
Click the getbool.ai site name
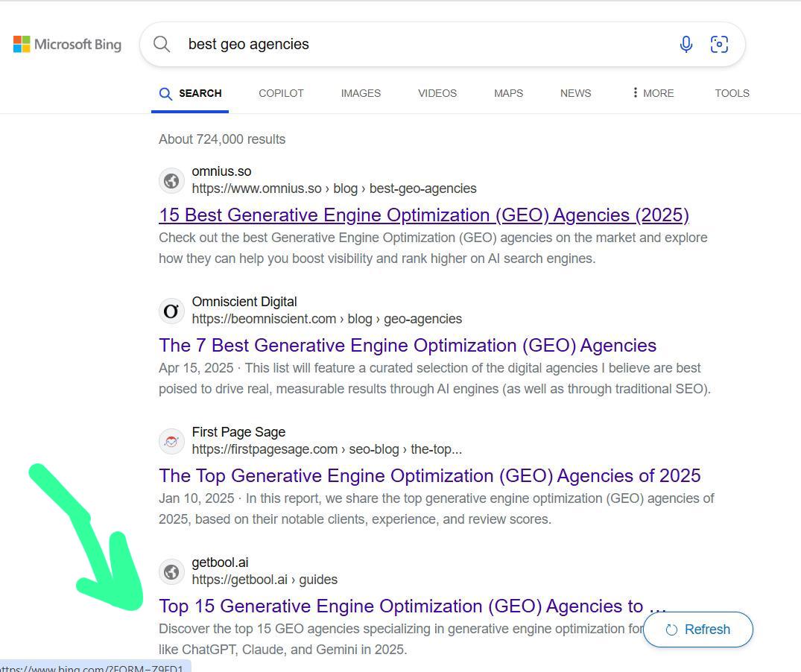point(220,562)
